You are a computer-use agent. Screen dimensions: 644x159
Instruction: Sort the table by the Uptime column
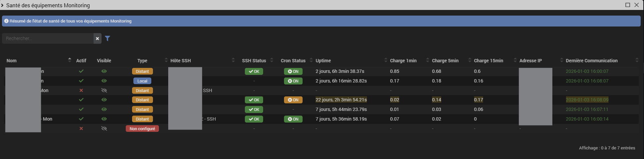(x=323, y=61)
